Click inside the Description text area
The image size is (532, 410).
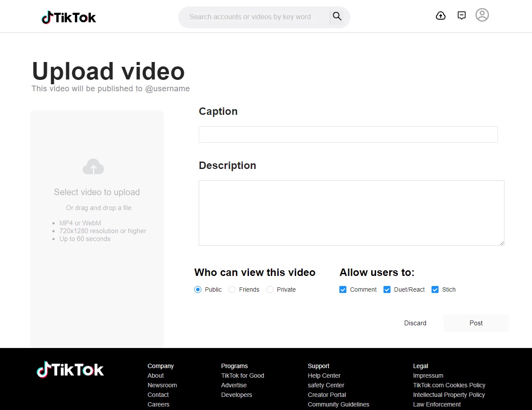(351, 213)
